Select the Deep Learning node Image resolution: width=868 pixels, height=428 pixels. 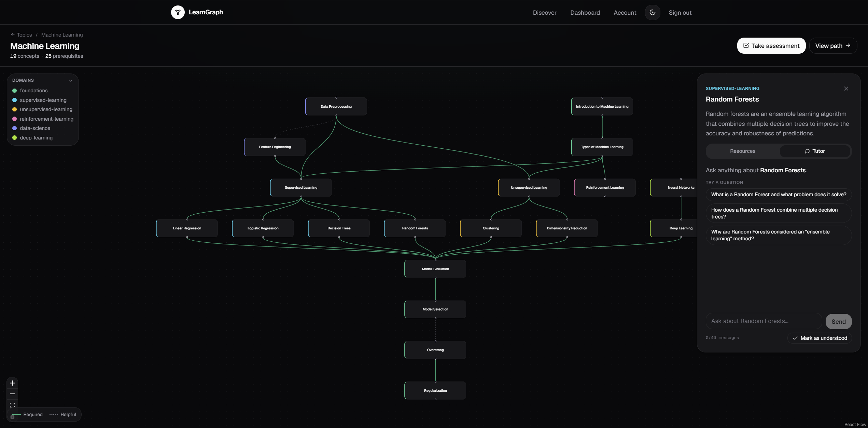tap(674, 228)
